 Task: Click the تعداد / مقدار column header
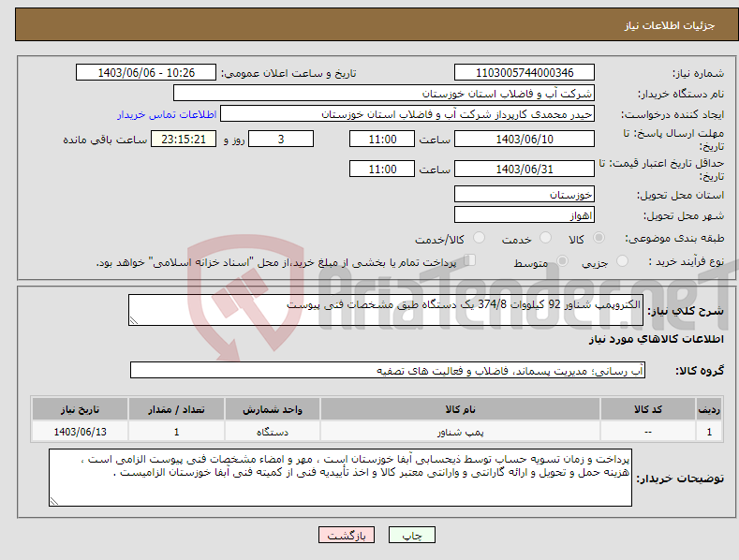[176, 409]
